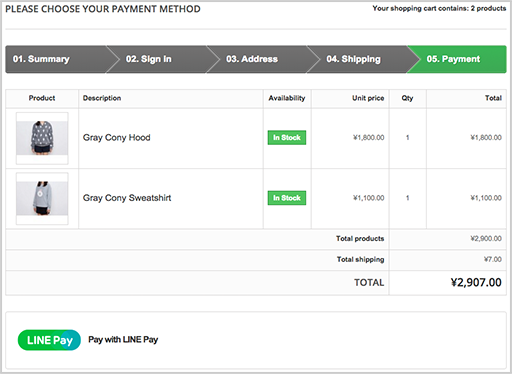Image resolution: width=512 pixels, height=374 pixels.
Task: Click the LINE Pay logo icon
Action: [x=49, y=340]
